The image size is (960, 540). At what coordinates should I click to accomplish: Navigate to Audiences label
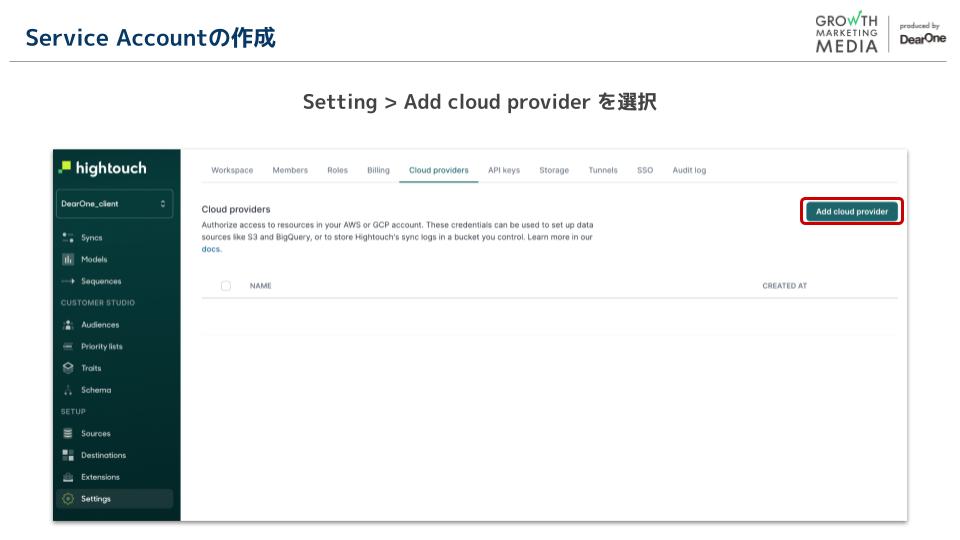100,324
